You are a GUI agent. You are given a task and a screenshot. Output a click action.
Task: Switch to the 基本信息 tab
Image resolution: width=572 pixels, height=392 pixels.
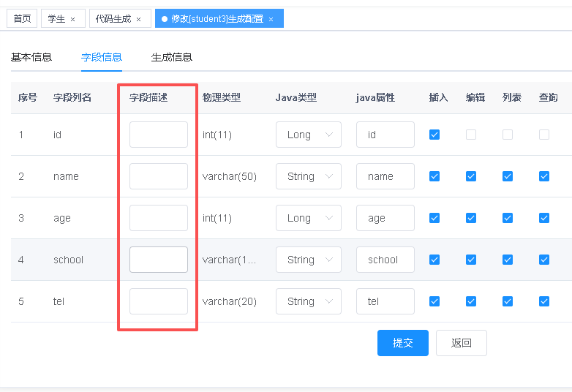click(x=31, y=57)
